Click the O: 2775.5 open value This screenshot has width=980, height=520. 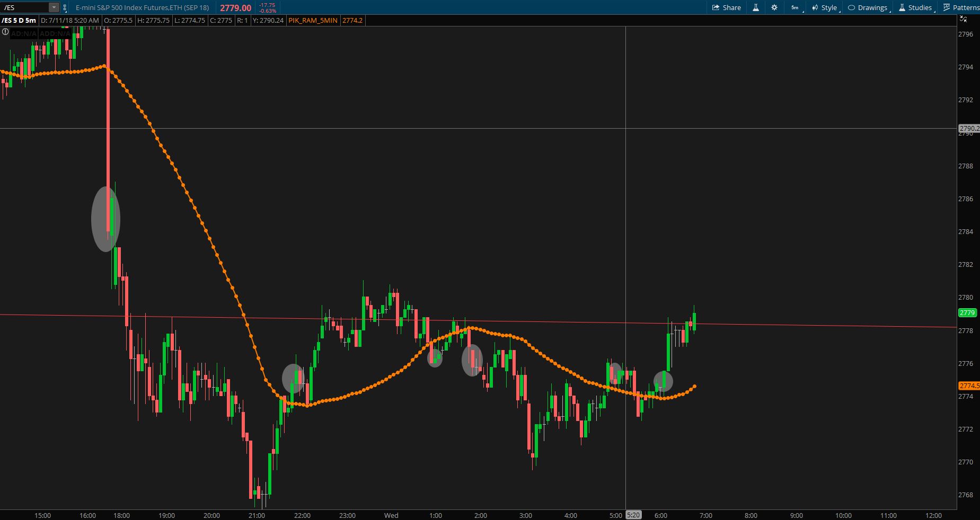[x=118, y=20]
